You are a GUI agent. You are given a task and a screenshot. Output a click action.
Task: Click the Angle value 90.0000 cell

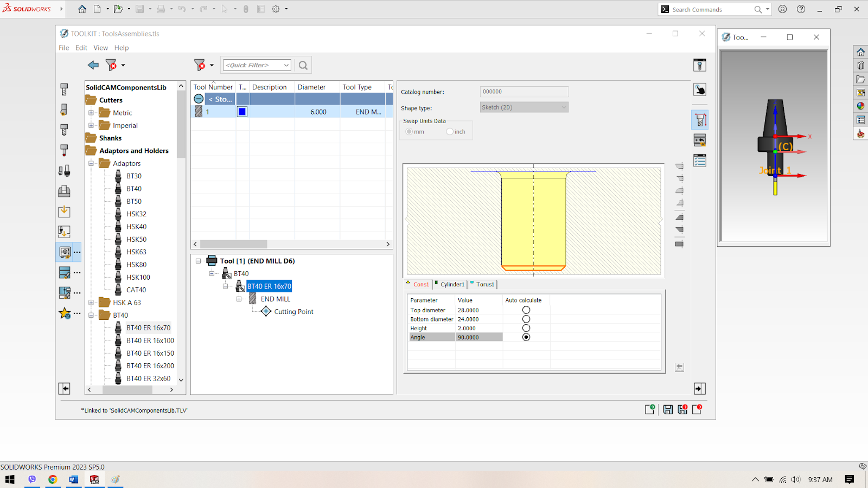click(479, 337)
